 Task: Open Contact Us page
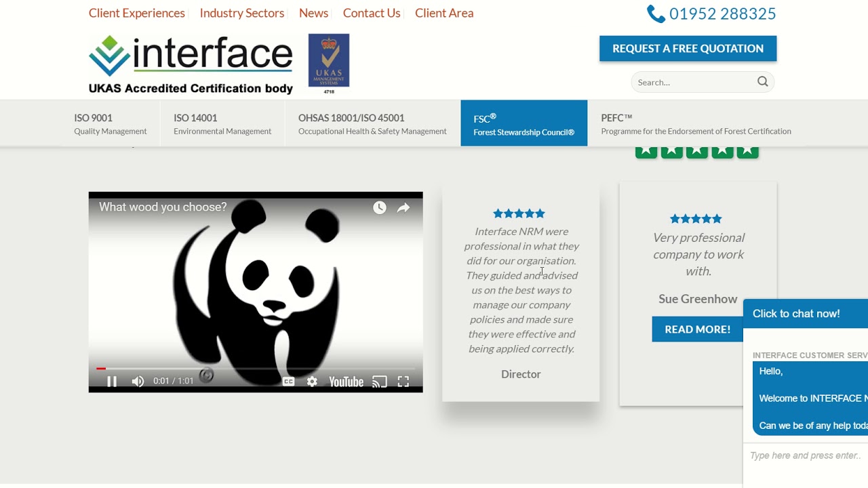tap(372, 13)
